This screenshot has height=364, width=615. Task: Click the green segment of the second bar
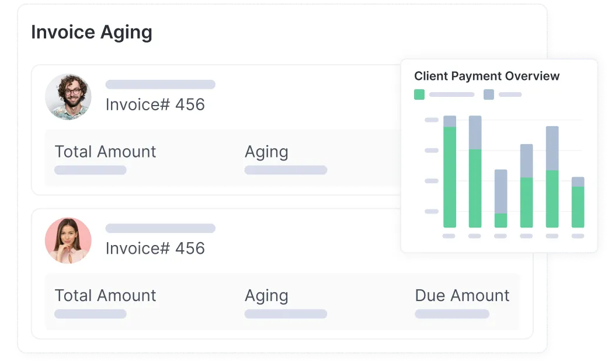(475, 188)
